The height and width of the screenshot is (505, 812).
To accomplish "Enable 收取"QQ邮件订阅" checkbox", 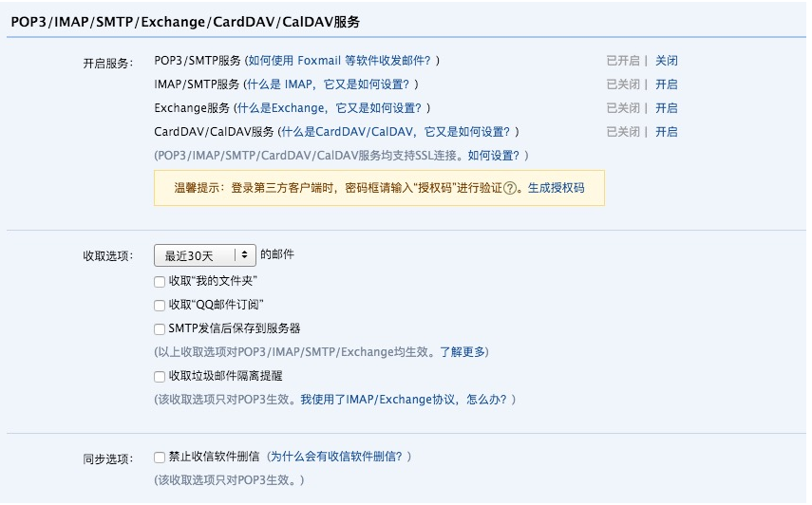I will pos(160,306).
